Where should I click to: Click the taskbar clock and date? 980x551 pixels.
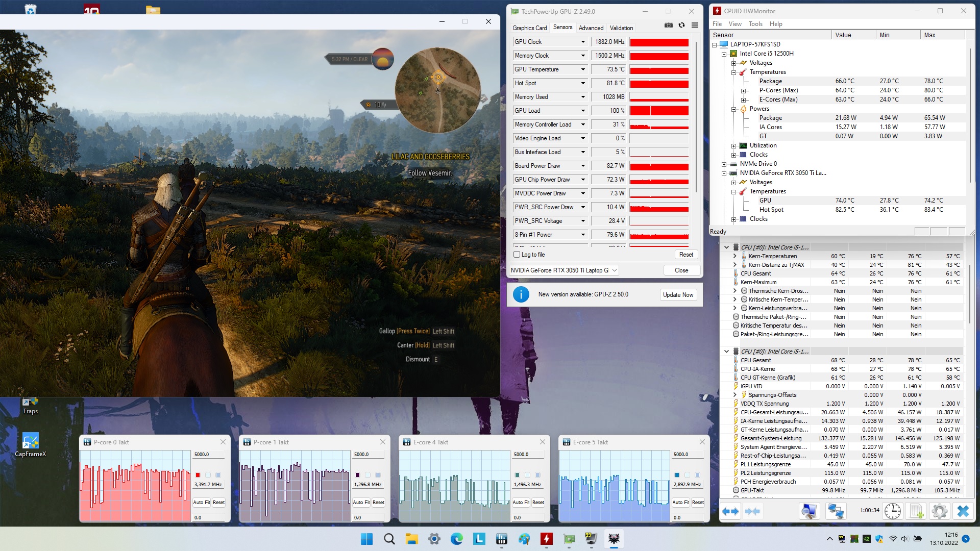944,539
